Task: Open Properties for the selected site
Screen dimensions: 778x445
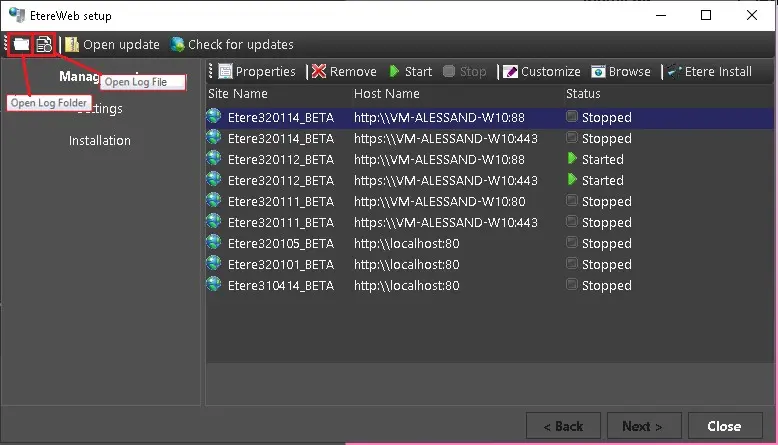Action: 257,71
